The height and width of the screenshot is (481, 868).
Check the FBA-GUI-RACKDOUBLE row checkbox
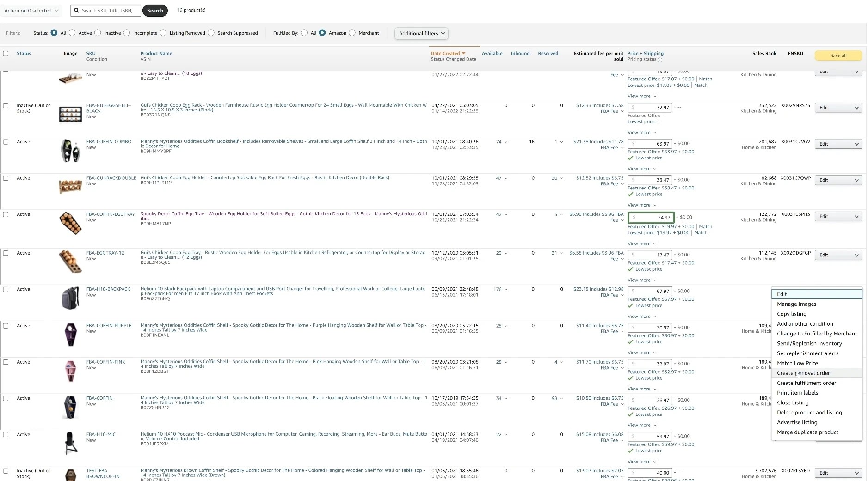pos(6,178)
